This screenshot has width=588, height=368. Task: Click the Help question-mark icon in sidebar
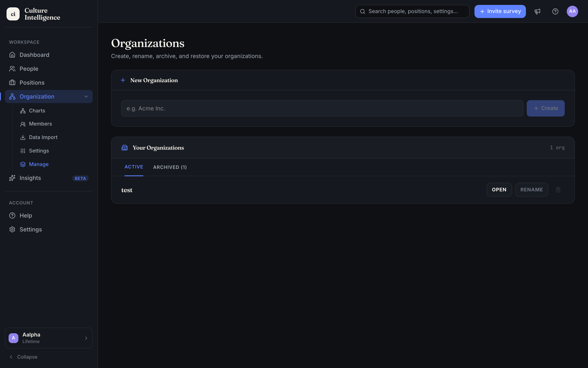(12, 215)
